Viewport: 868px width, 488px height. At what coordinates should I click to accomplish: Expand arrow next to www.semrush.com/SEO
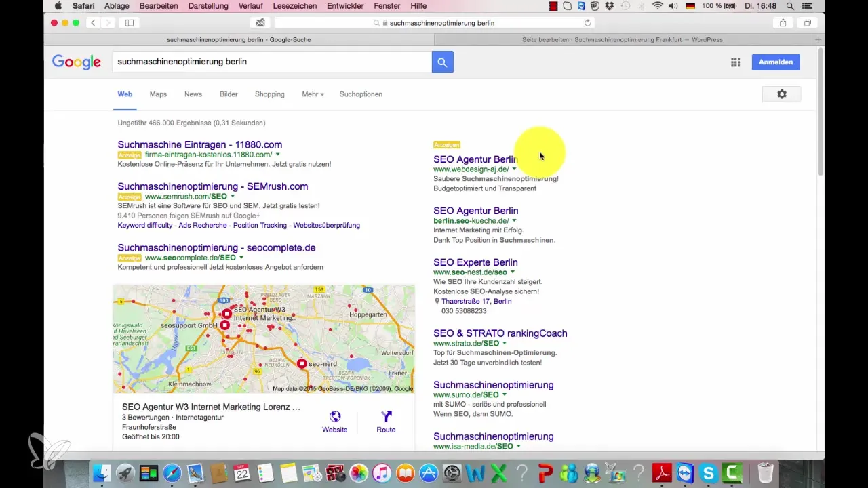click(x=233, y=197)
